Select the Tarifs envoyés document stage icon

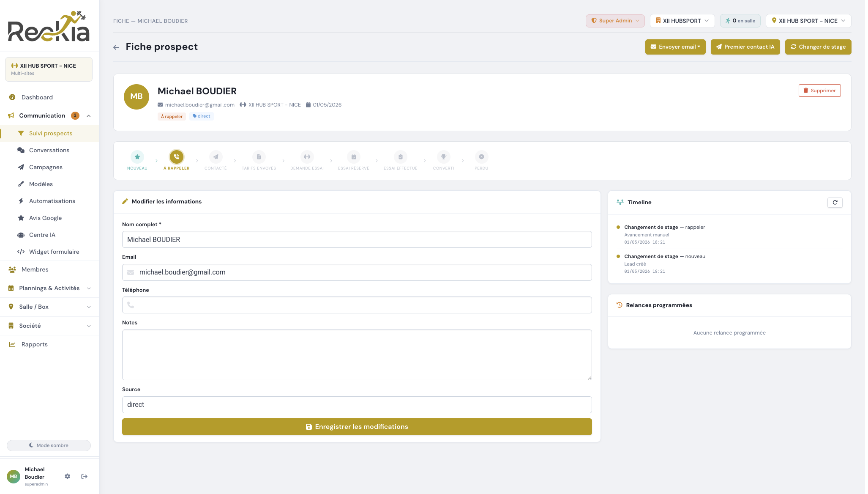(259, 157)
